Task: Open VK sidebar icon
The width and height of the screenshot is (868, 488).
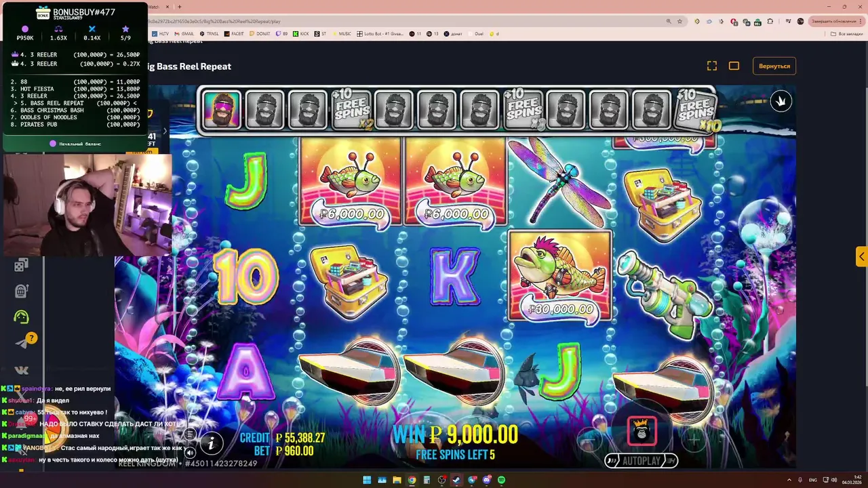Action: click(x=22, y=370)
